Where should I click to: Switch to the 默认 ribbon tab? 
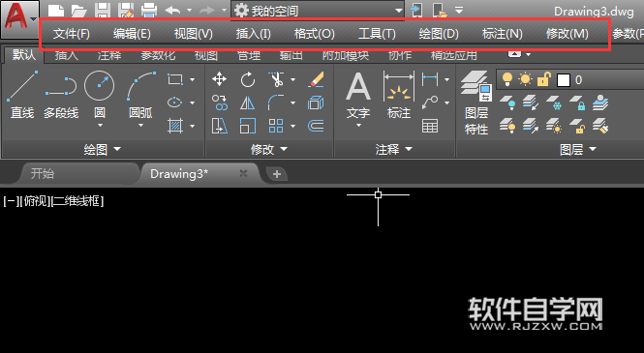pos(24,54)
